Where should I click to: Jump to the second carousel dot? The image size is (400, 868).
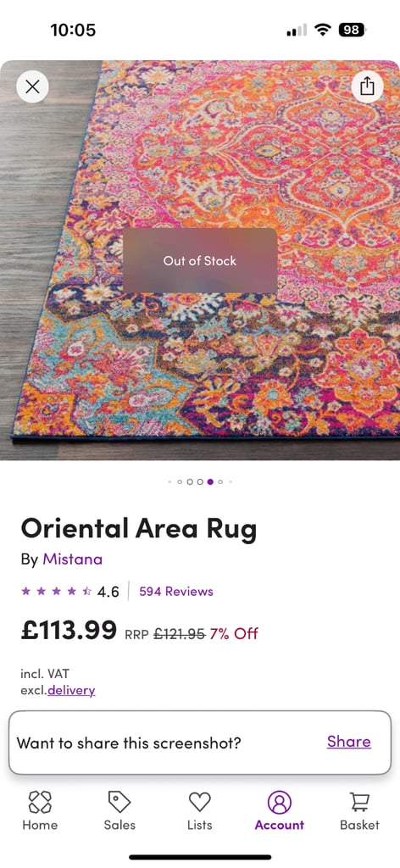pos(180,481)
